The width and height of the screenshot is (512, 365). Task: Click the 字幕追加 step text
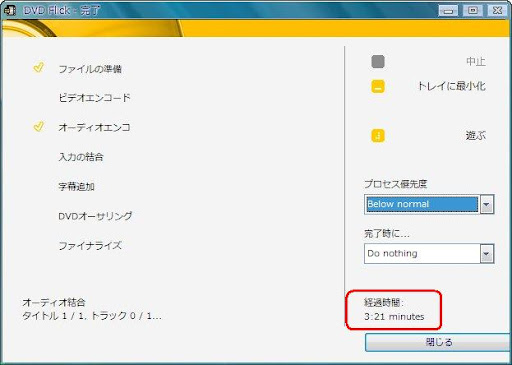click(76, 186)
